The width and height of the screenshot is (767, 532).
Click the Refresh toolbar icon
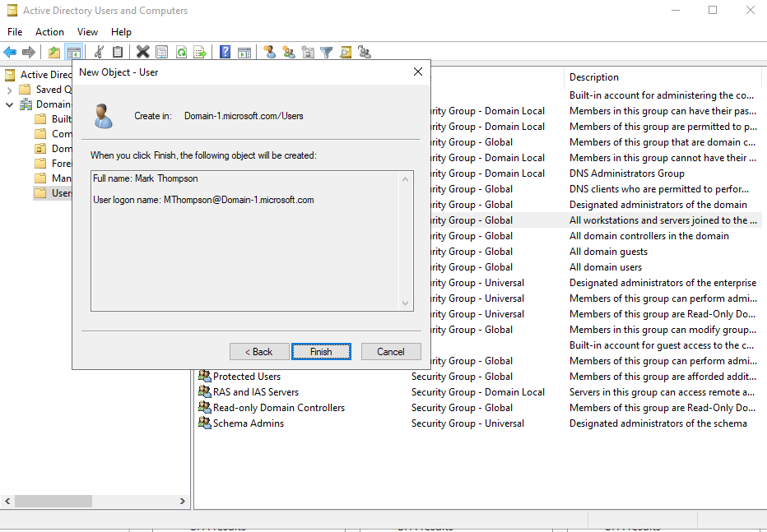tap(180, 52)
